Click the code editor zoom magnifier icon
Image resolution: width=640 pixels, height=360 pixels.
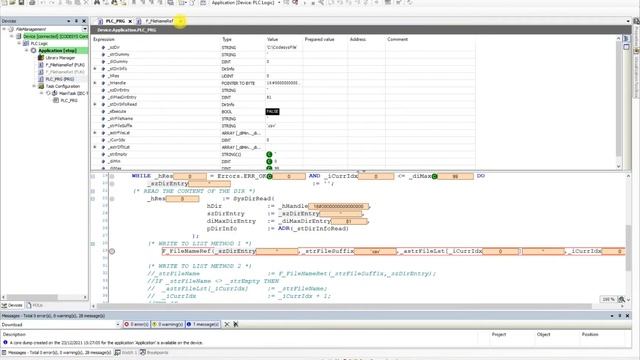coord(621,299)
